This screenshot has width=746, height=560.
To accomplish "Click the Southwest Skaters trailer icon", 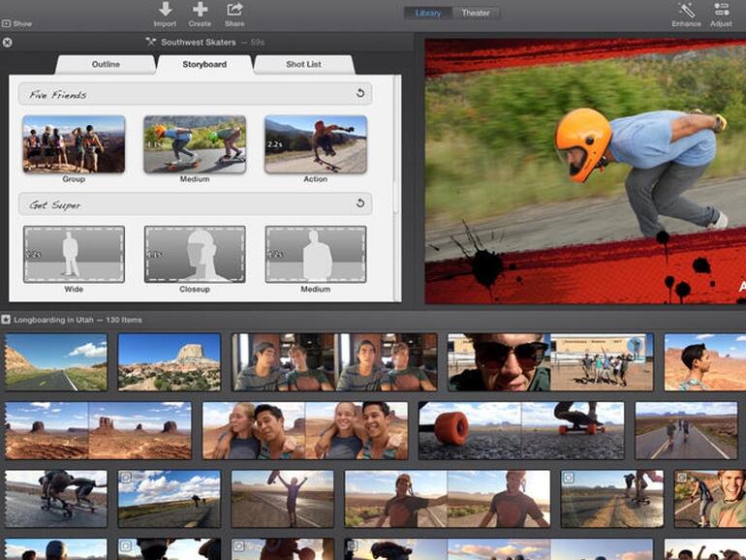I will [150, 43].
